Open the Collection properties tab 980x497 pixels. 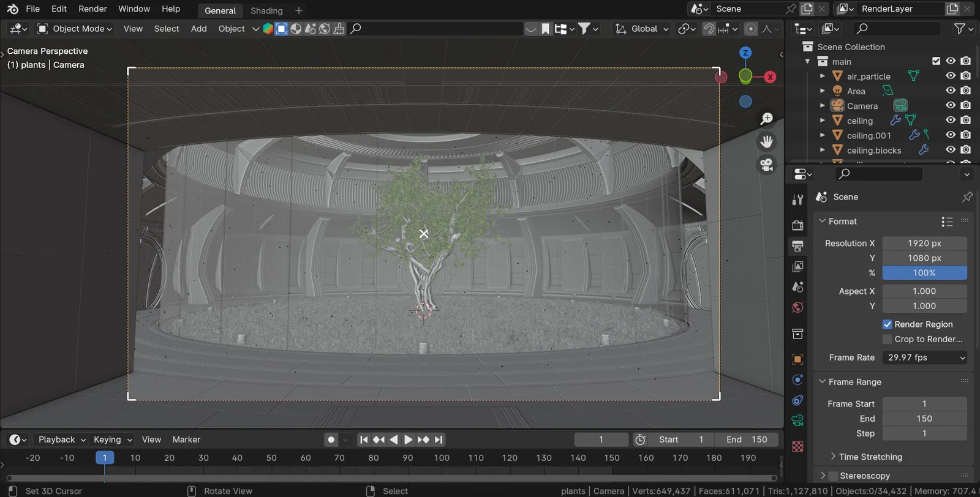coord(797,334)
